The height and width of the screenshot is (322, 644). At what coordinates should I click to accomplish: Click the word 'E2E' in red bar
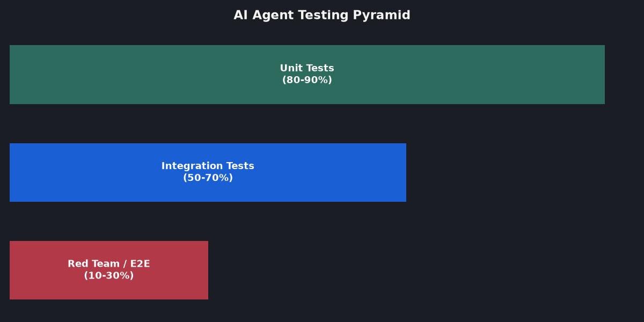pos(140,264)
